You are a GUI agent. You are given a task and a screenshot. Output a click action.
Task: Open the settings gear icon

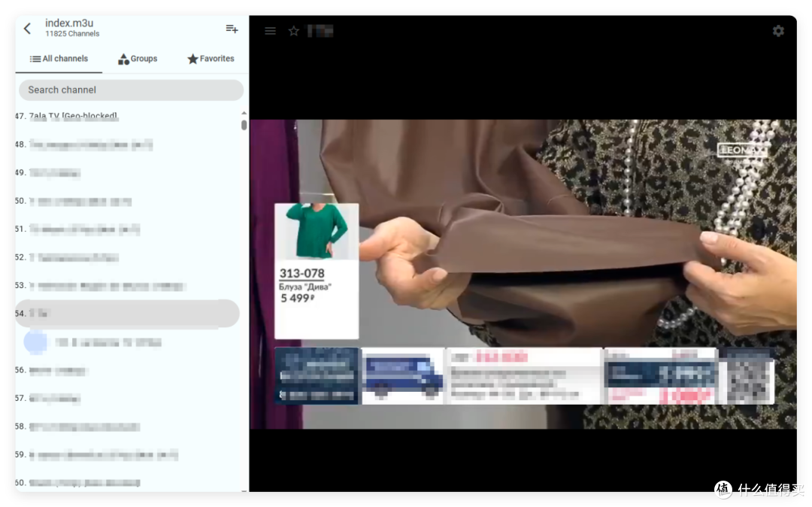pos(778,31)
